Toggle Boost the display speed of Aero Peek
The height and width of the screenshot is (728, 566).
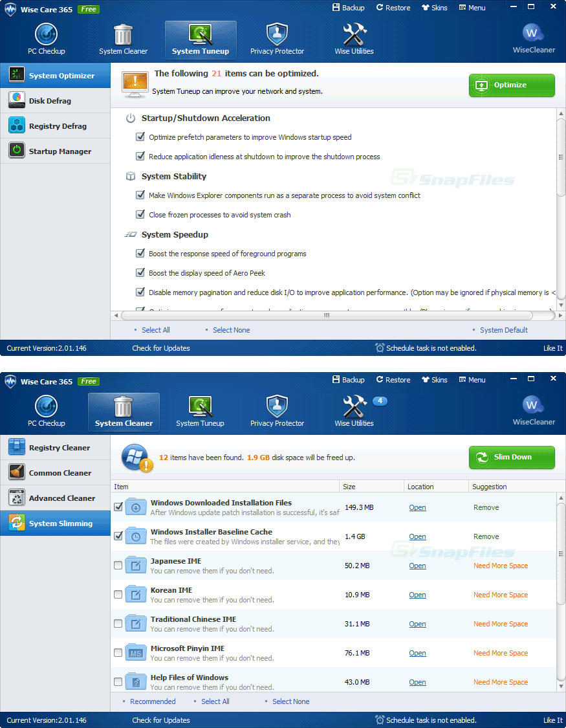click(140, 272)
